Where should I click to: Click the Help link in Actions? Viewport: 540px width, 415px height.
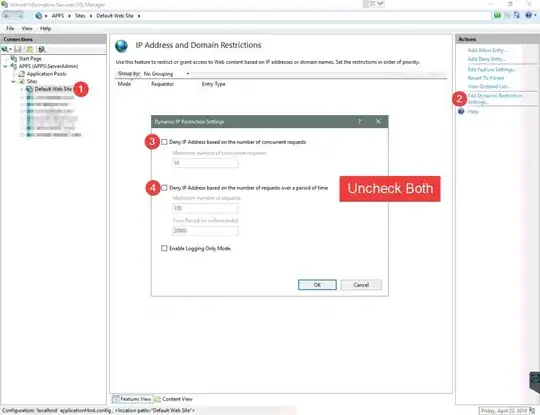click(473, 111)
